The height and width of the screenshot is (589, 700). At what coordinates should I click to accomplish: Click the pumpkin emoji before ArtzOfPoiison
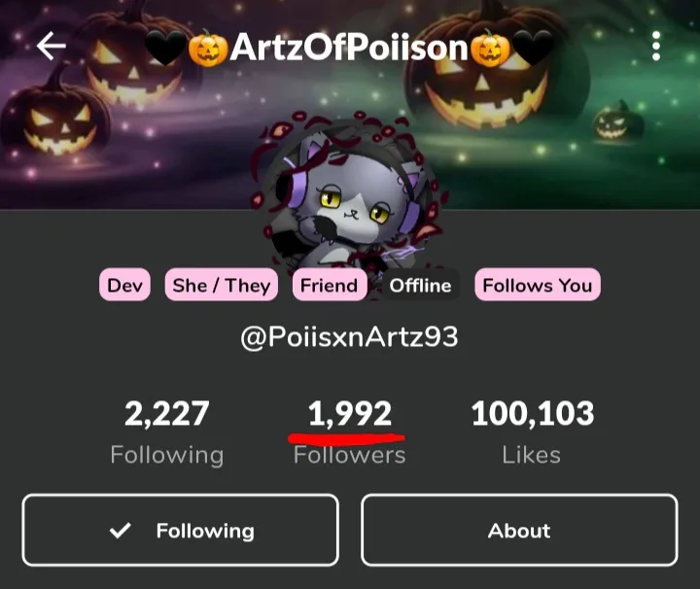click(x=207, y=48)
